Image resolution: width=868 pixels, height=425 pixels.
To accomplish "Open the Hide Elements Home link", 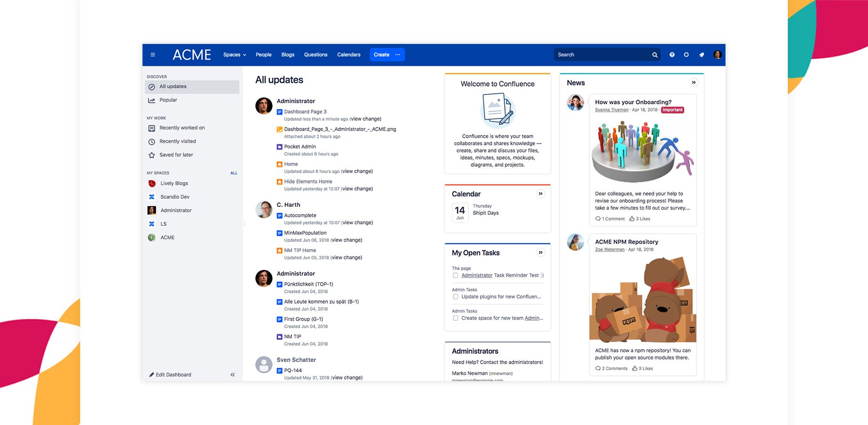I will click(308, 182).
